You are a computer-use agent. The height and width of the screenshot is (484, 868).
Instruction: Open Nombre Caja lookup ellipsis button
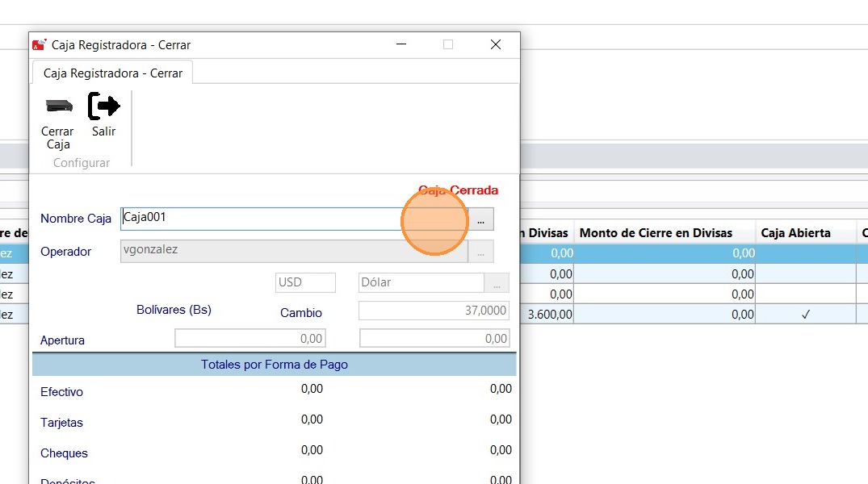[x=481, y=219]
